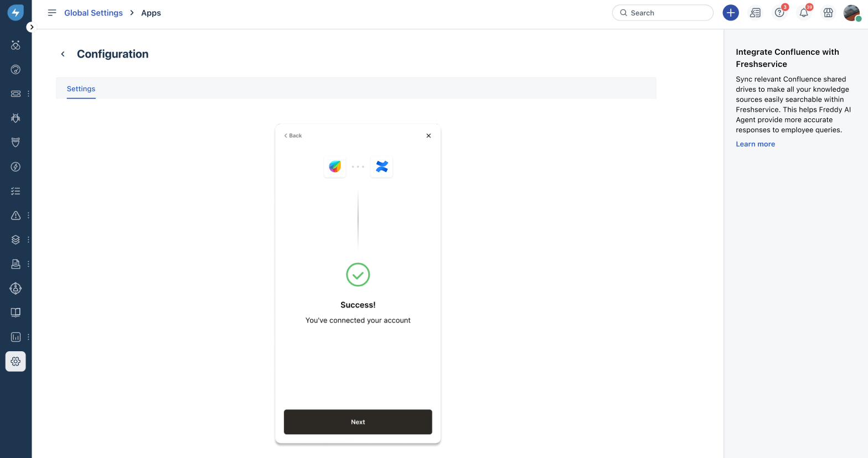Open the Solutions open-book icon
The image size is (868, 458).
[x=15, y=313]
